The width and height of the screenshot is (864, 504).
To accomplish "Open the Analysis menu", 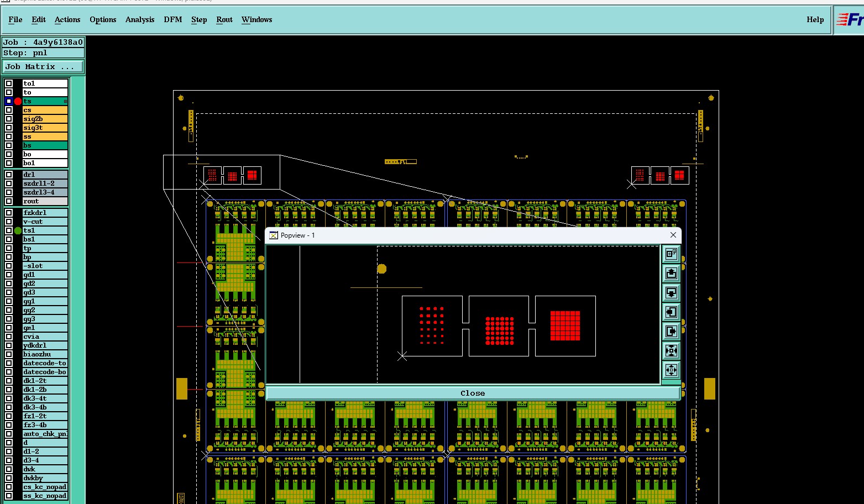I will coord(140,19).
